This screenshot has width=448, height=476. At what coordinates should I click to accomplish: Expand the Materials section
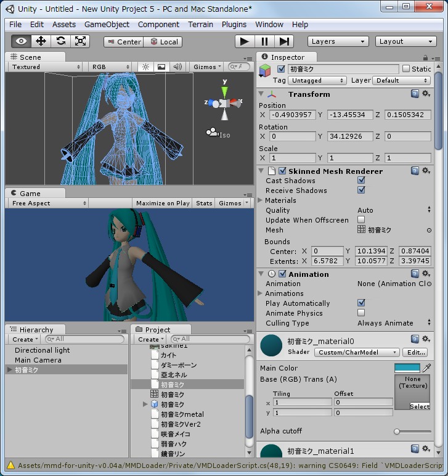(x=261, y=200)
